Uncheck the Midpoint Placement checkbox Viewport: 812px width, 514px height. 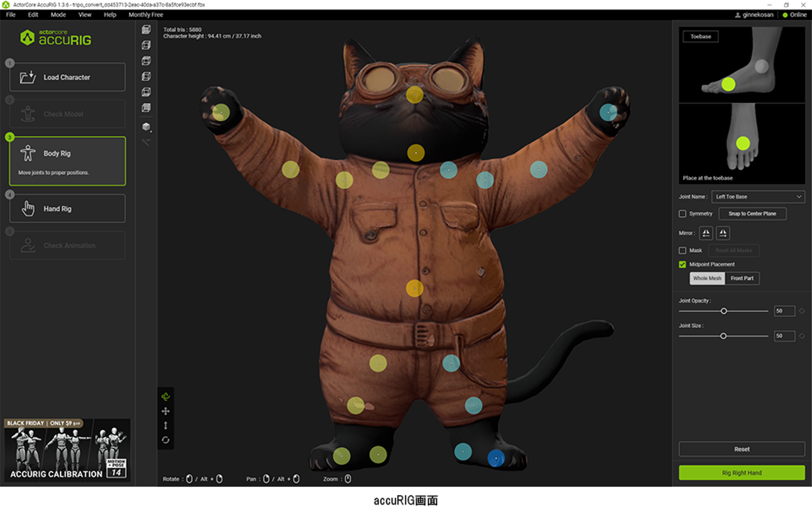coord(682,264)
